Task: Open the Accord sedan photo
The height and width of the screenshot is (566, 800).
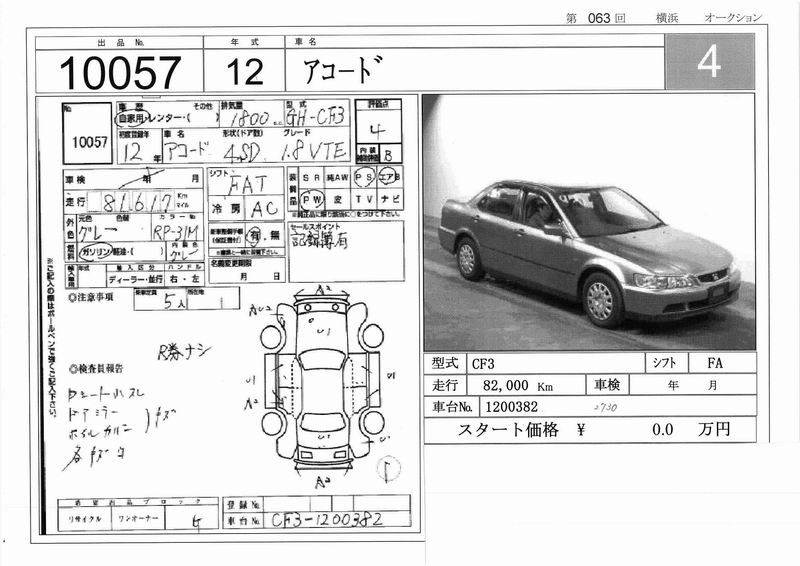Action: pos(589,223)
